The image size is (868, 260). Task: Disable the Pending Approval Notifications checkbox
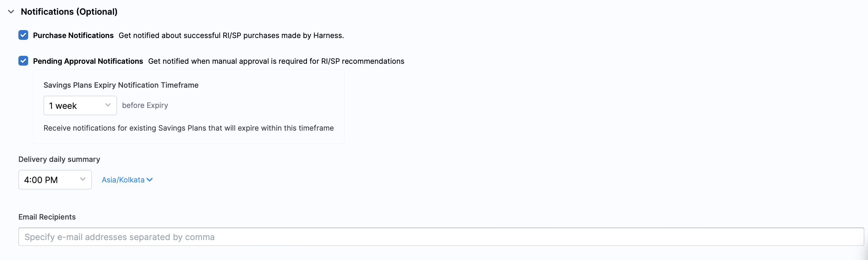point(23,61)
